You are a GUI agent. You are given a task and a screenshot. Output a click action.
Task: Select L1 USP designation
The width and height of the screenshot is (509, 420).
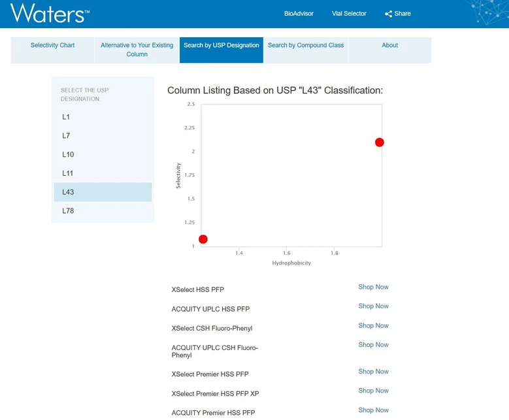point(103,117)
